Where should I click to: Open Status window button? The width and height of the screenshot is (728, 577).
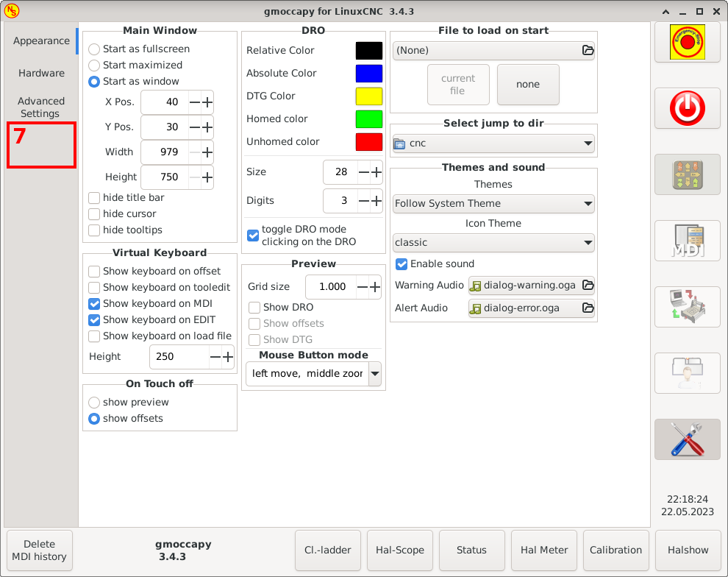pyautogui.click(x=471, y=551)
